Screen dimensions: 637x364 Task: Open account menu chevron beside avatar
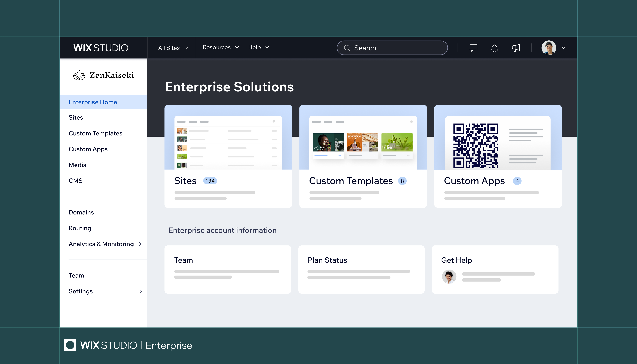pos(564,48)
